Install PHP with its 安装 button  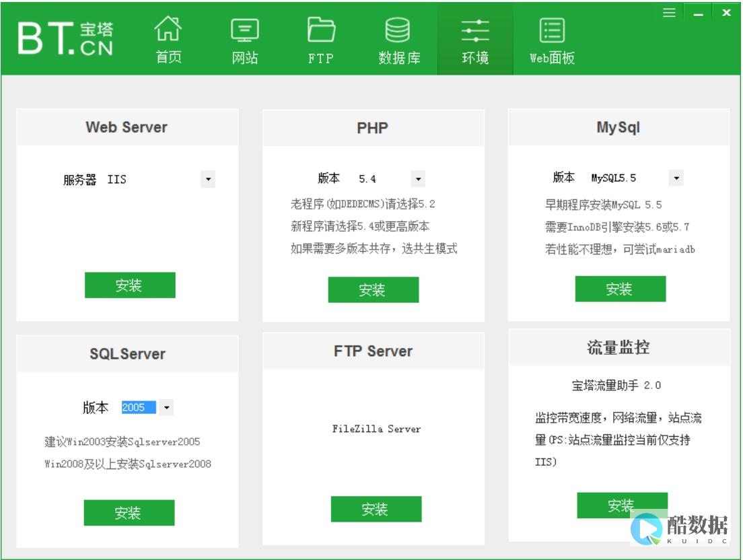374,289
